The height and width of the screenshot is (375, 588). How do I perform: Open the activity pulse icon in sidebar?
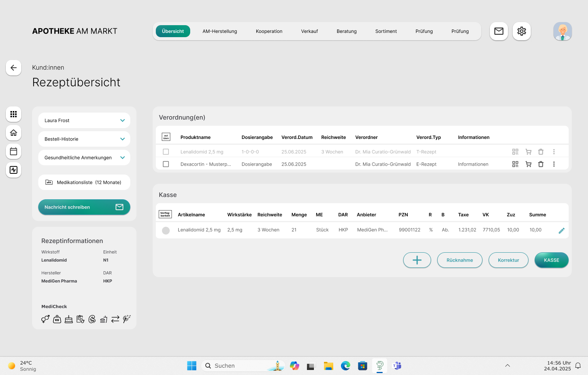tap(14, 170)
